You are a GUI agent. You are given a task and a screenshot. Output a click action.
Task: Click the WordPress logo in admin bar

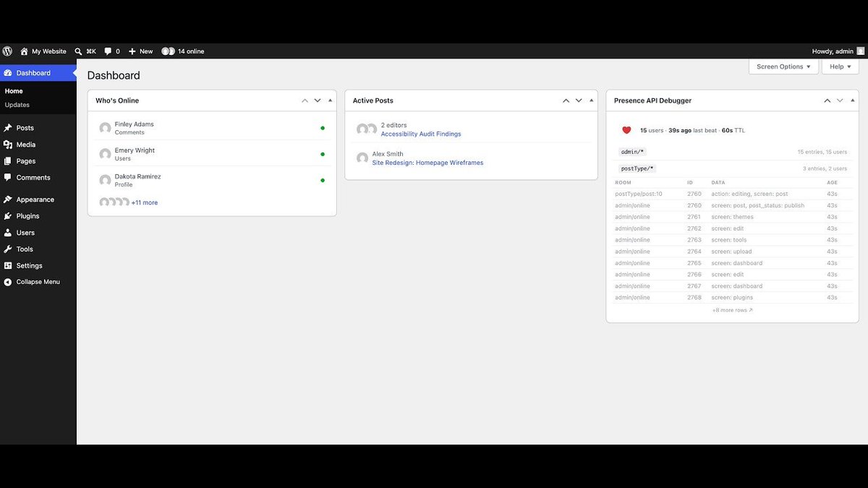pos(7,51)
